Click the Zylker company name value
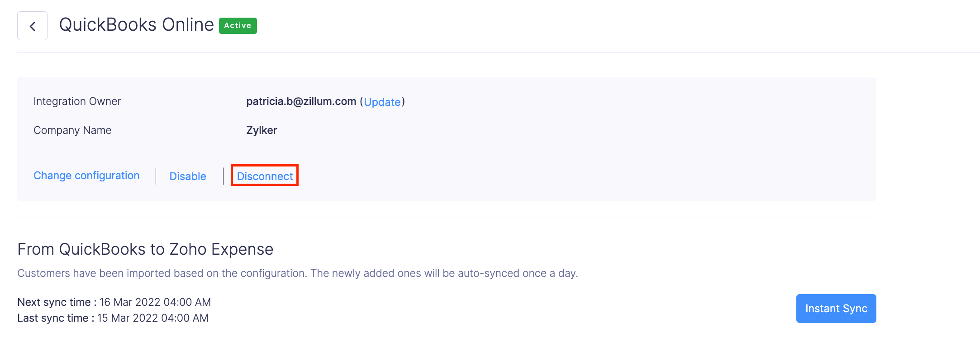This screenshot has height=352, width=980. point(262,130)
